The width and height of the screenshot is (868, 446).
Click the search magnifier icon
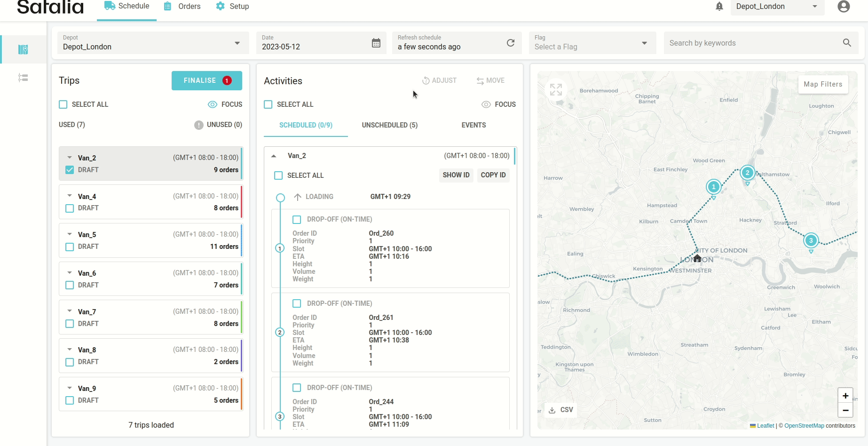847,43
